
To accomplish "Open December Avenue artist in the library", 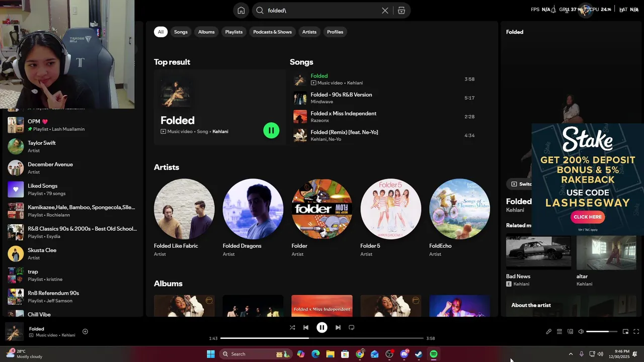I will coord(73,168).
